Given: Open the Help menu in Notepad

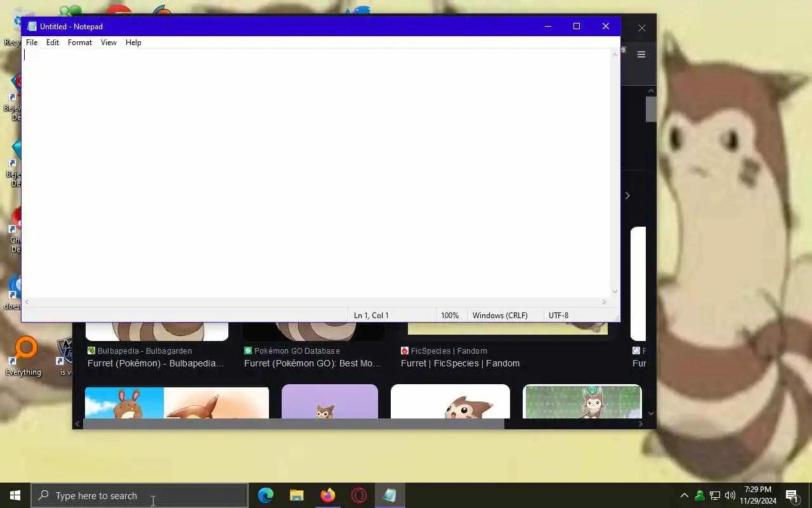Looking at the screenshot, I should [x=133, y=43].
